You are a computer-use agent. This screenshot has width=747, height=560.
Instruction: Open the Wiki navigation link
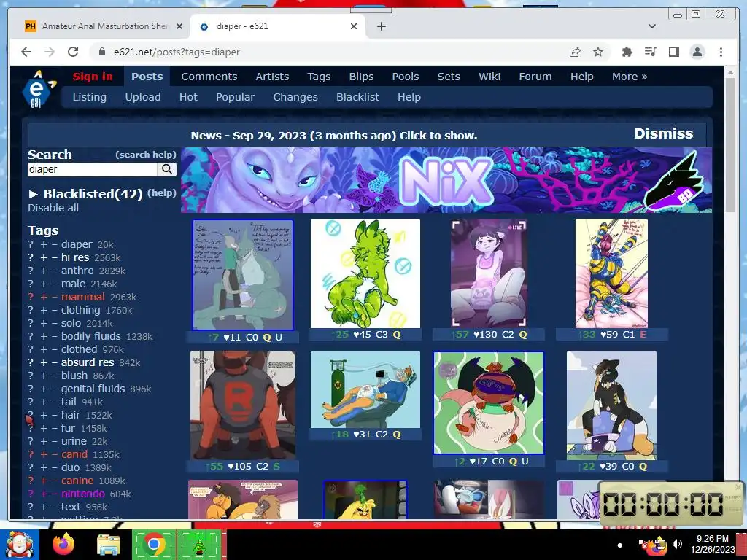click(489, 77)
